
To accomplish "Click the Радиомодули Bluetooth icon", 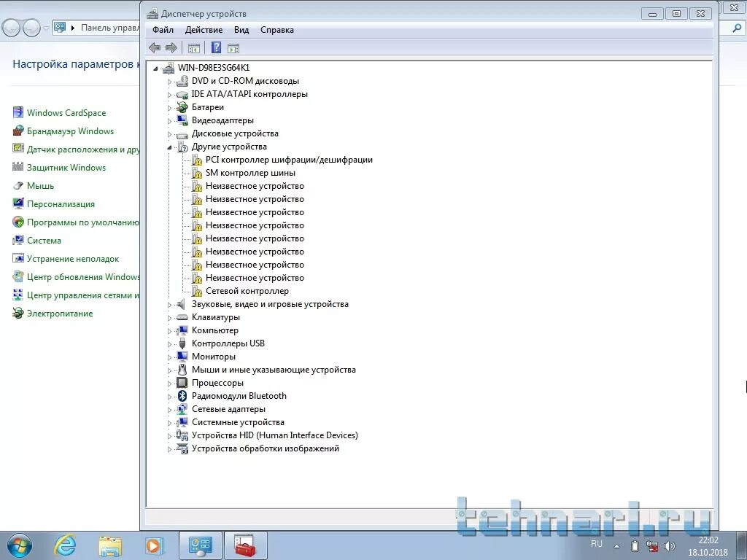I will click(x=182, y=396).
